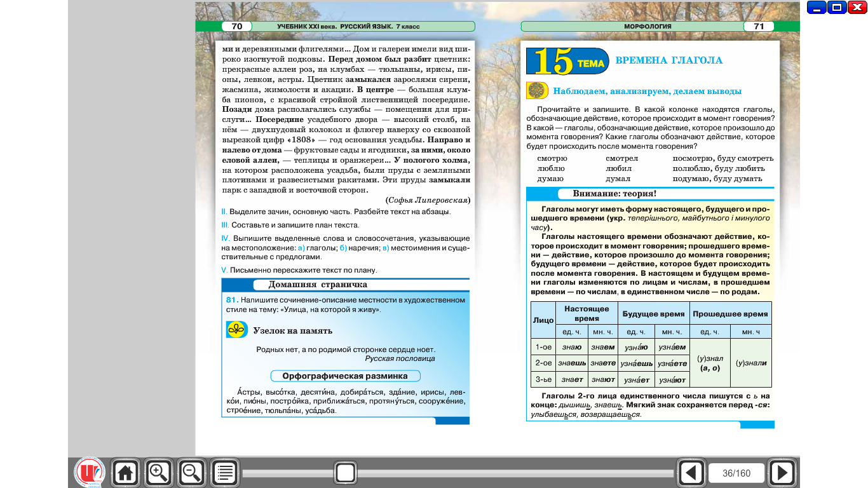Click the Внимание: теория! banner

(x=614, y=194)
